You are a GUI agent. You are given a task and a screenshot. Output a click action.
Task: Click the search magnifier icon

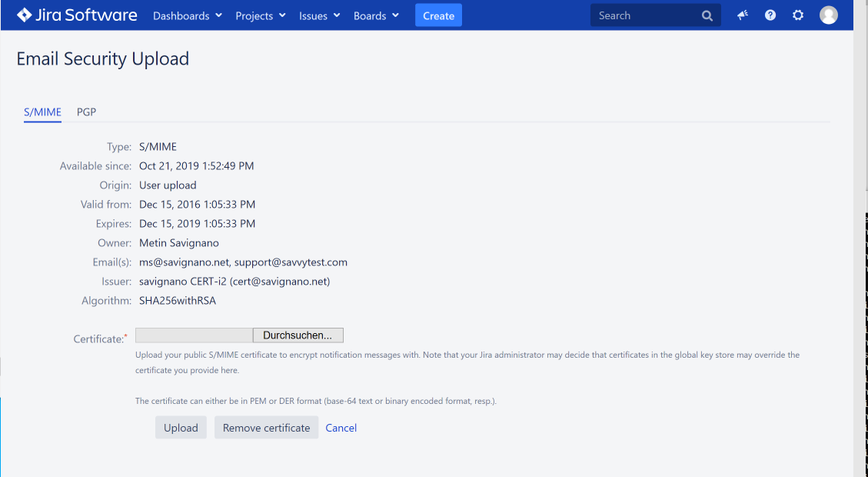pyautogui.click(x=707, y=15)
